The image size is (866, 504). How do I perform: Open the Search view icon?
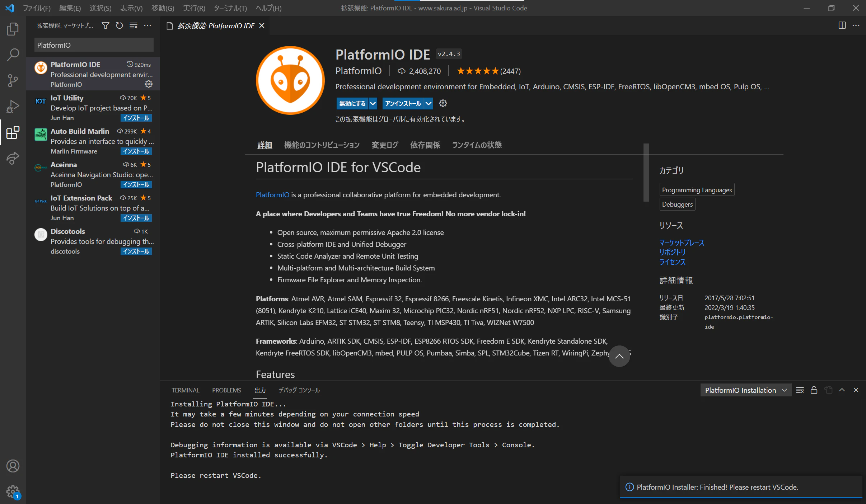(13, 55)
